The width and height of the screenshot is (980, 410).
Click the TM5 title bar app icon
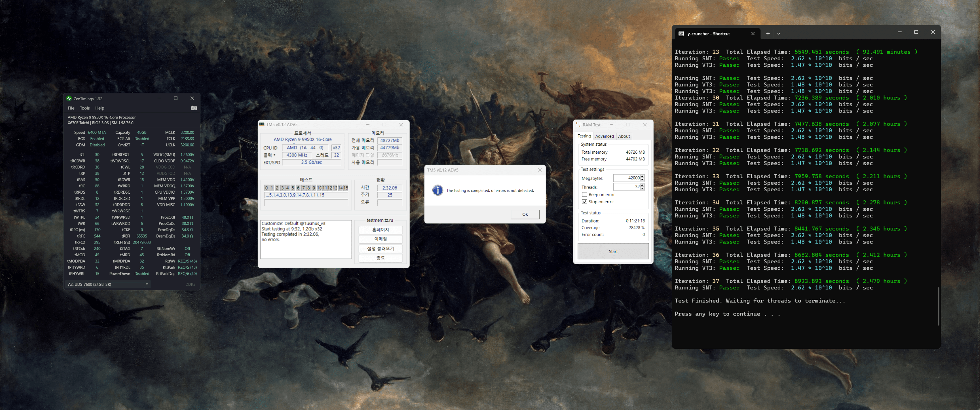[x=262, y=124]
